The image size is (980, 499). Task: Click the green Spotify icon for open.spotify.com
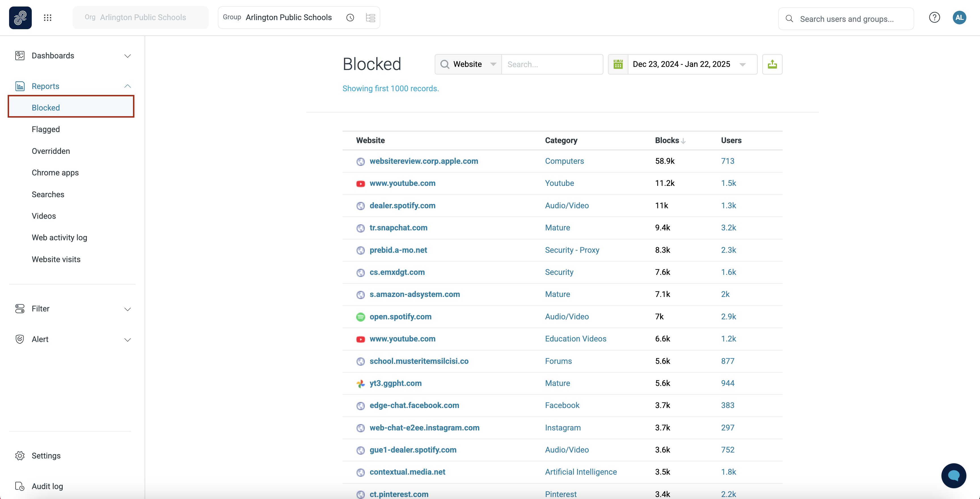pyautogui.click(x=360, y=317)
